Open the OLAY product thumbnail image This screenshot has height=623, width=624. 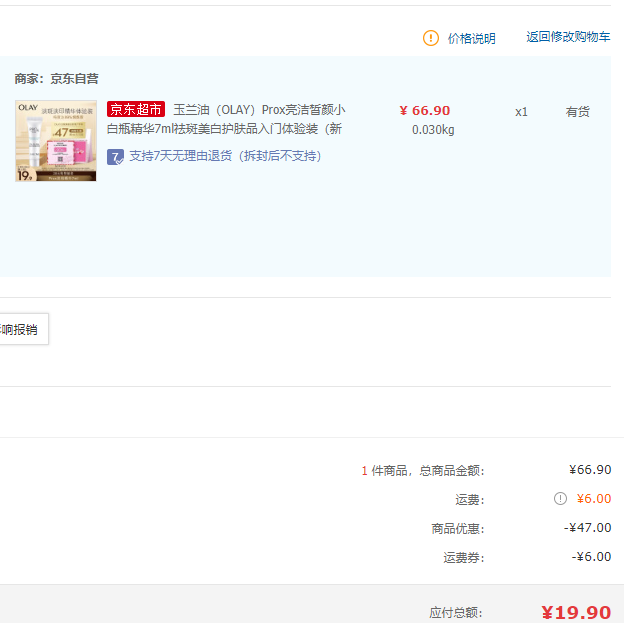56,141
